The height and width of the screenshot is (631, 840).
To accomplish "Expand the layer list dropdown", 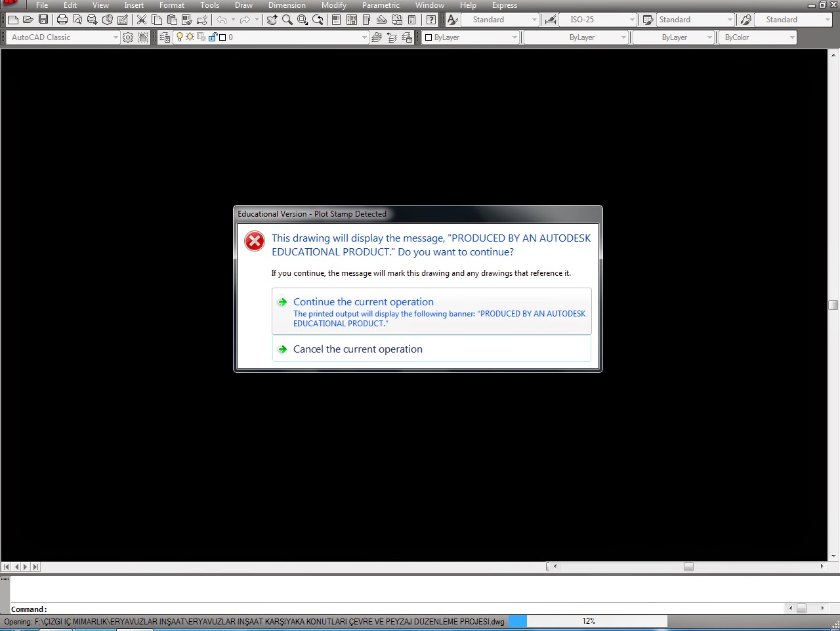I will click(x=364, y=37).
